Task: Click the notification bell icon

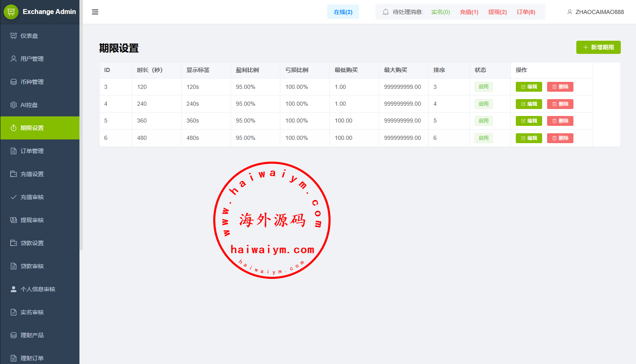Action: pyautogui.click(x=385, y=12)
